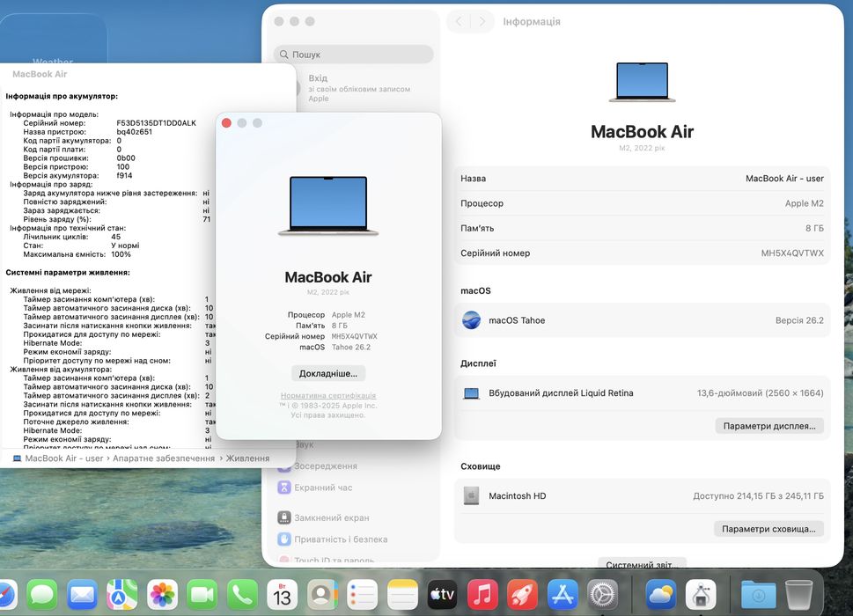This screenshot has height=616, width=853.
Task: Open Екранний час in the Settings sidebar
Action: (x=323, y=488)
